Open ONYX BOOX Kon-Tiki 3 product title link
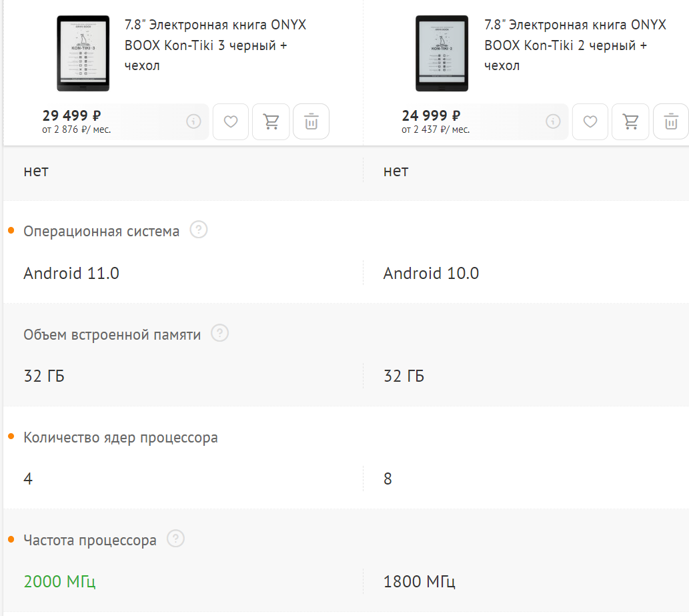 (x=215, y=45)
